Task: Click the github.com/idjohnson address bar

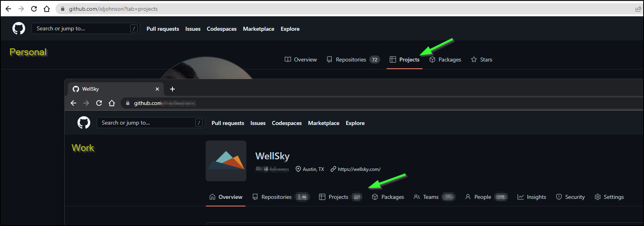Action: click(347, 9)
